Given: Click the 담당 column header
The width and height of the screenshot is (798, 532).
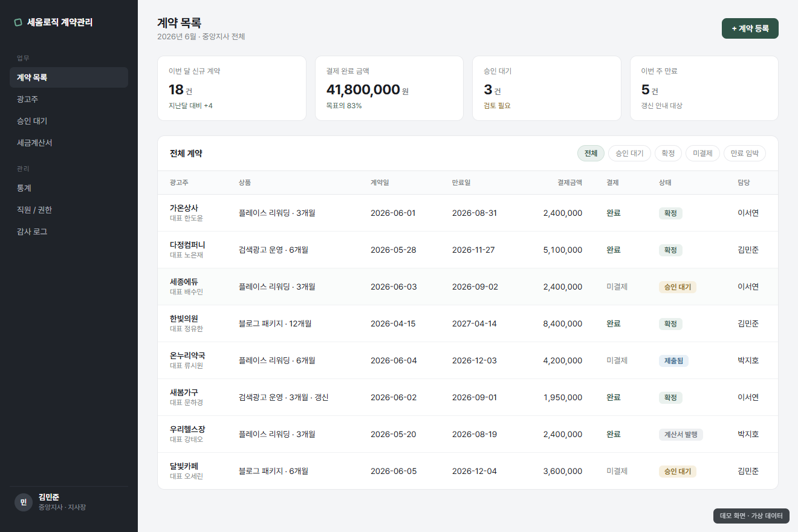Looking at the screenshot, I should [744, 183].
